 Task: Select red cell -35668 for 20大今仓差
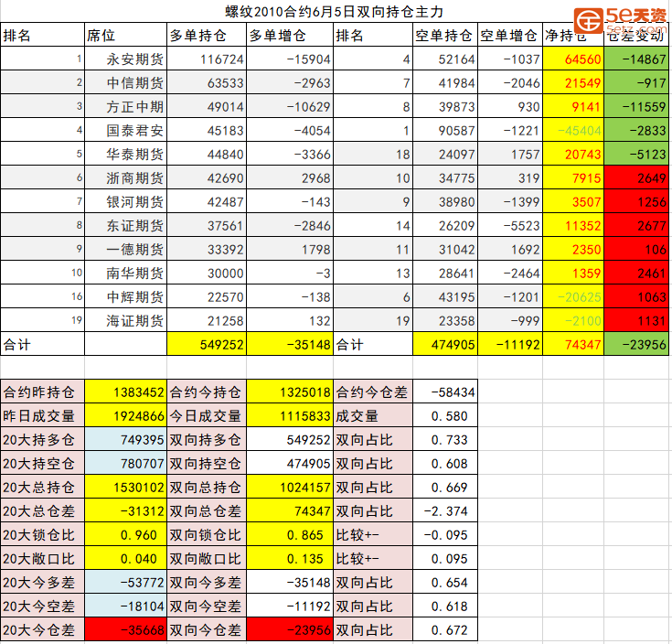tap(125, 629)
